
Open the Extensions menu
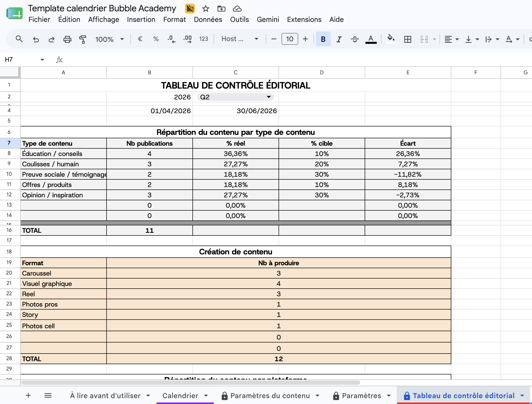tap(304, 19)
